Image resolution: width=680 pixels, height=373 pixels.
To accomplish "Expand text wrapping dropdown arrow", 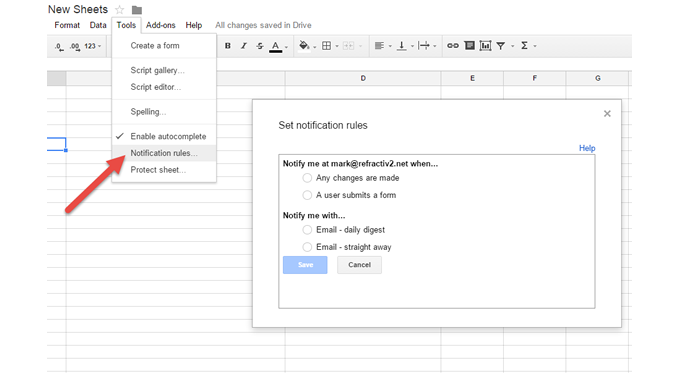I will pyautogui.click(x=435, y=46).
